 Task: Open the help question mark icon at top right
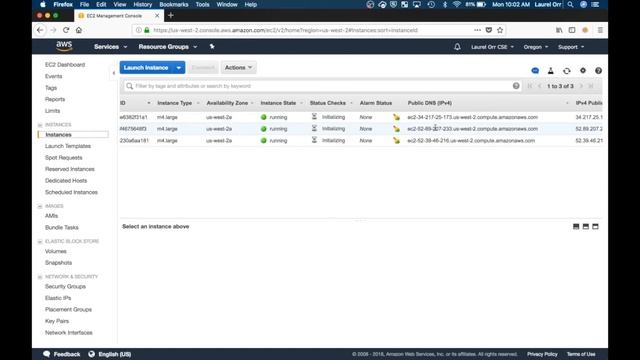click(x=598, y=71)
